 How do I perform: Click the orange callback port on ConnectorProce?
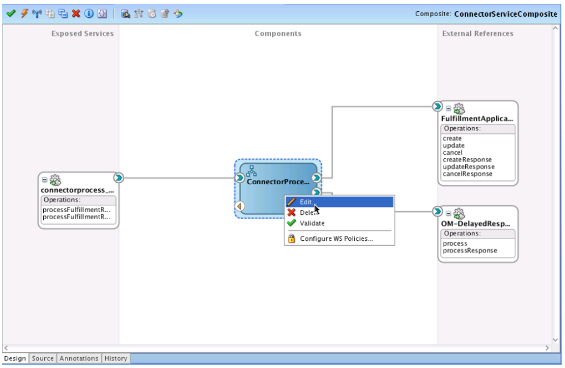pos(239,206)
